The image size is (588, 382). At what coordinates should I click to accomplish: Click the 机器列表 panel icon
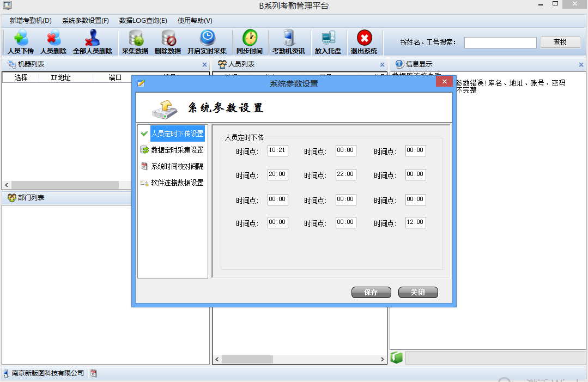11,64
